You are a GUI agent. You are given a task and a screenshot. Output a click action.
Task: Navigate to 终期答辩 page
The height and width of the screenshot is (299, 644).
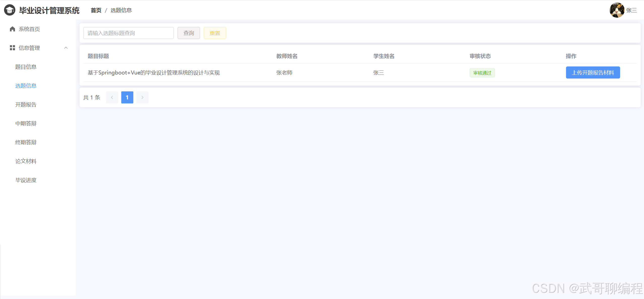26,142
